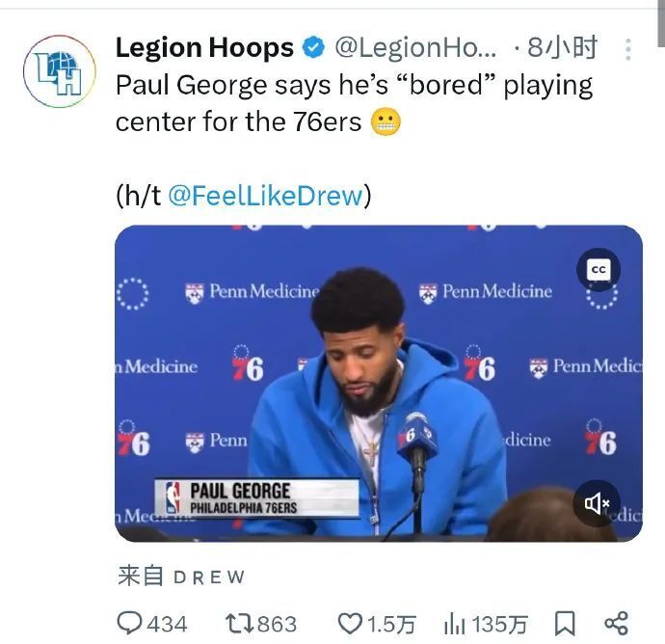Open view analytics bar chart icon
The height and width of the screenshot is (644, 665).
click(455, 623)
